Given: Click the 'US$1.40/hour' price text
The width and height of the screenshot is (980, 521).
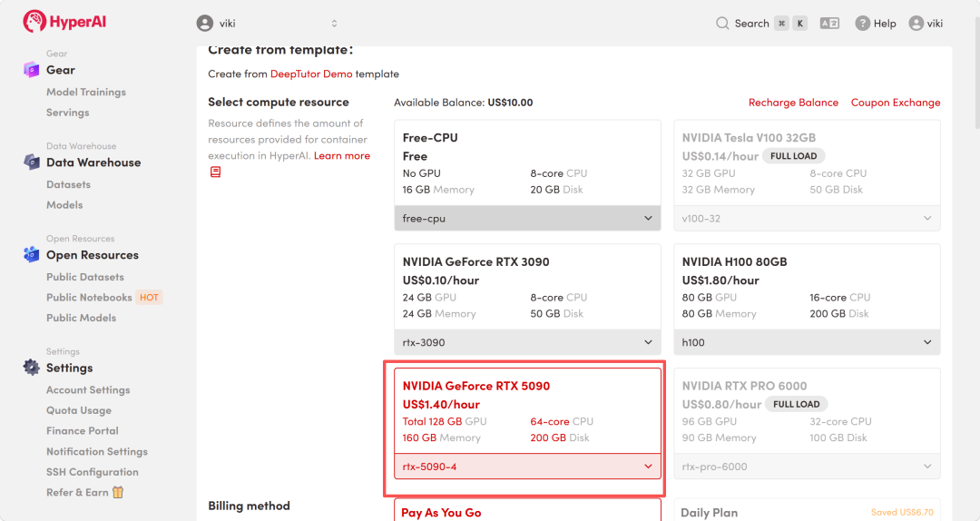Looking at the screenshot, I should (x=441, y=405).
